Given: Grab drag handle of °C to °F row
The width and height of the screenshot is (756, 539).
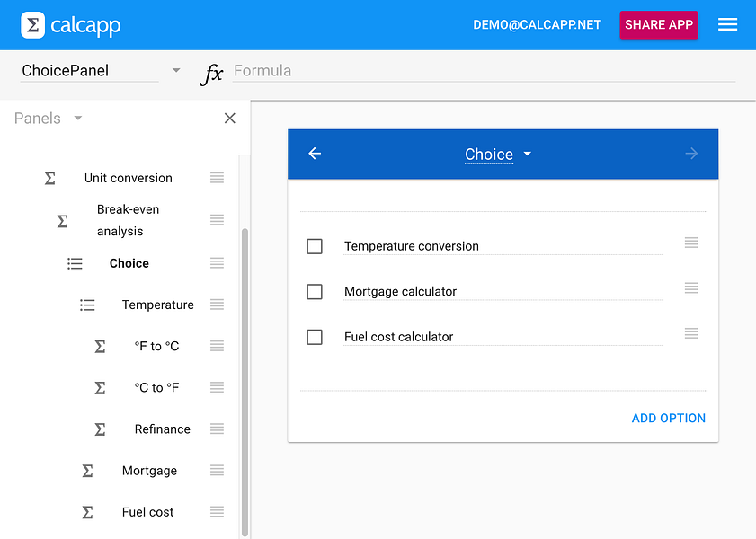Looking at the screenshot, I should (x=217, y=387).
